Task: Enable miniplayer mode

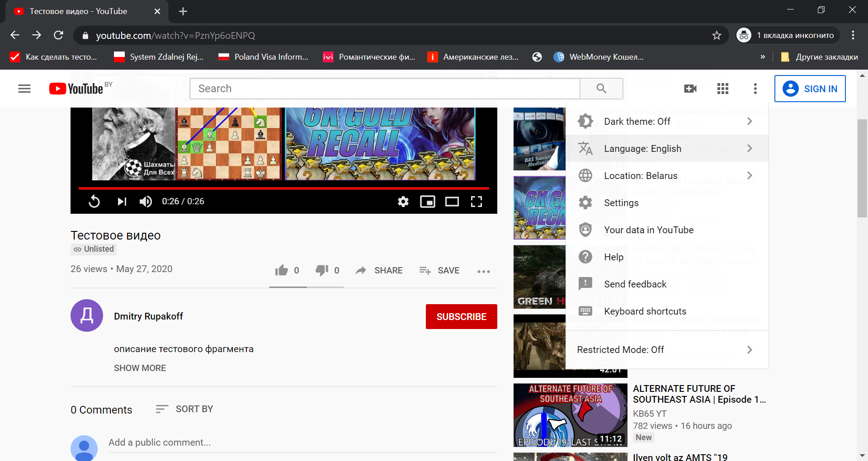Action: 428,202
